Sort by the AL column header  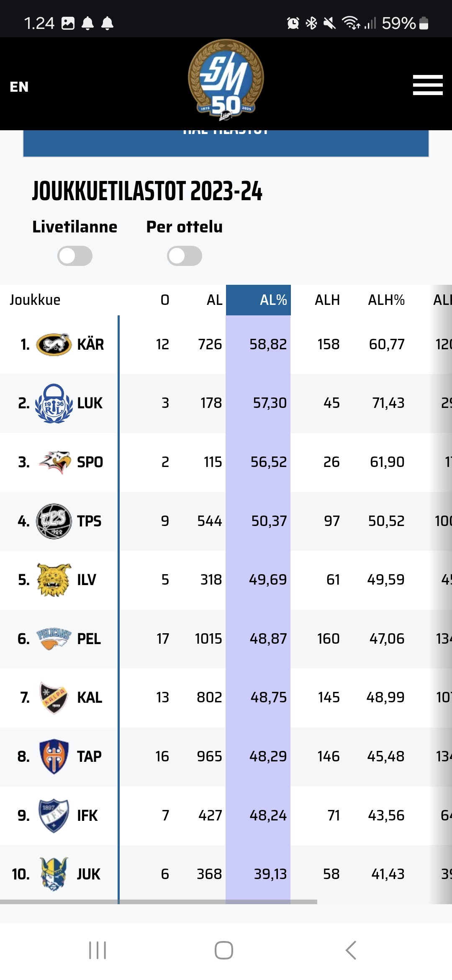(214, 300)
